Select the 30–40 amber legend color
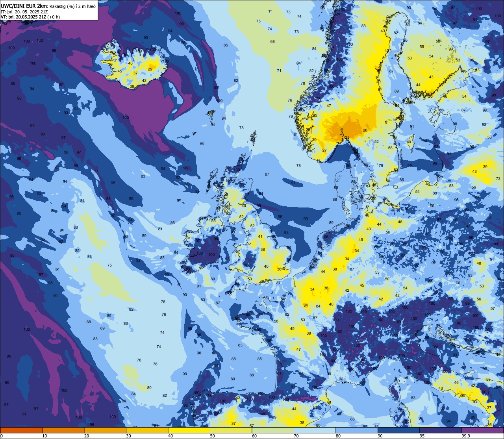The image size is (504, 439). tap(147, 430)
